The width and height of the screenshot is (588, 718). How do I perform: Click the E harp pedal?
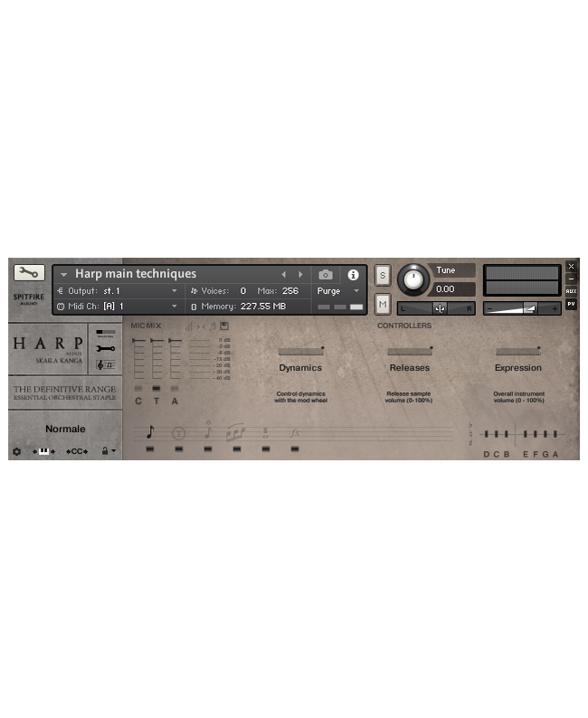(x=526, y=434)
